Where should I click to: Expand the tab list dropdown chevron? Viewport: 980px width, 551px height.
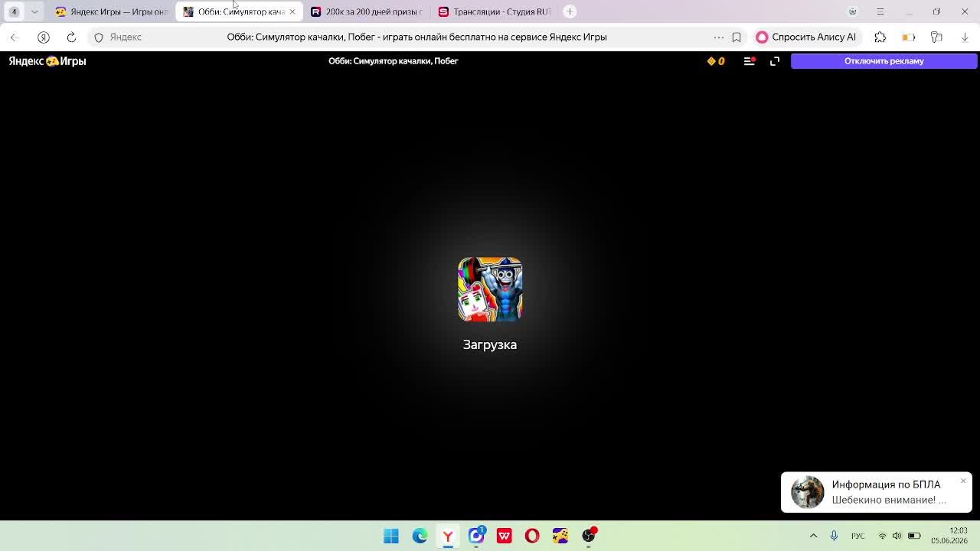34,11
